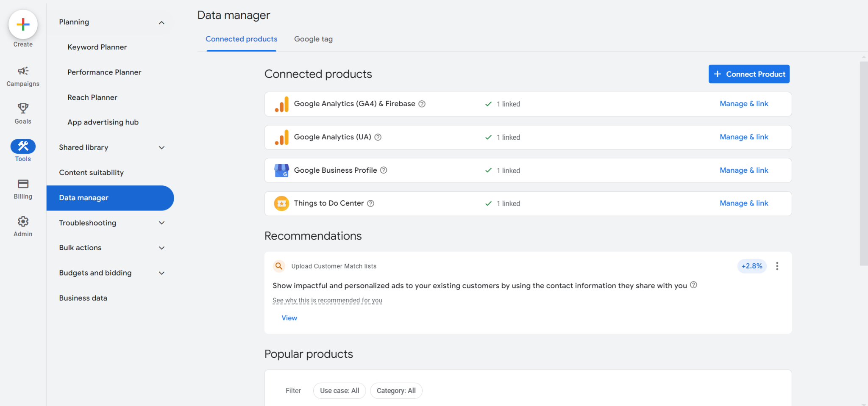Open Campaigns from the sidebar
This screenshot has width=868, height=406.
pos(23,76)
